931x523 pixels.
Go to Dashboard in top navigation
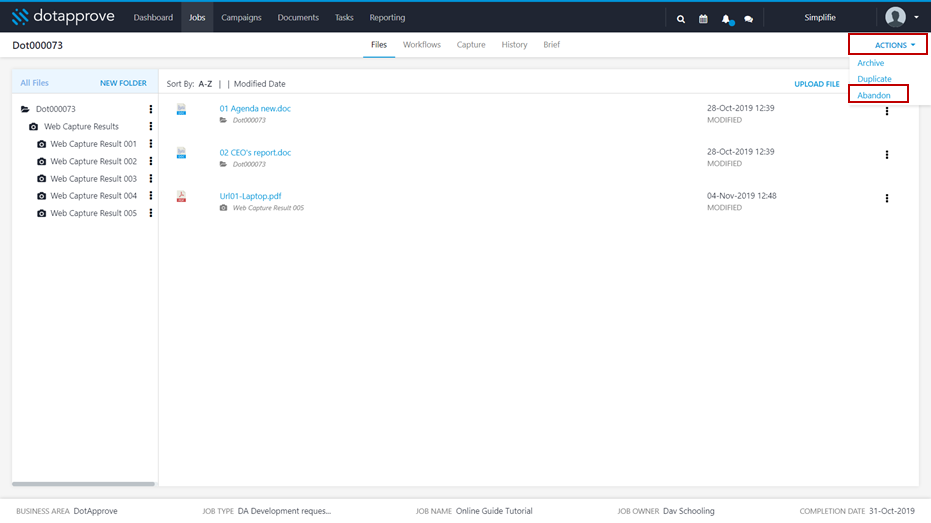point(153,18)
